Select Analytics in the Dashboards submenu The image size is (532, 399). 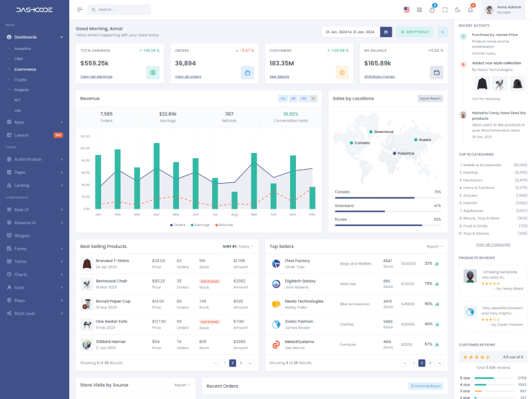23,49
